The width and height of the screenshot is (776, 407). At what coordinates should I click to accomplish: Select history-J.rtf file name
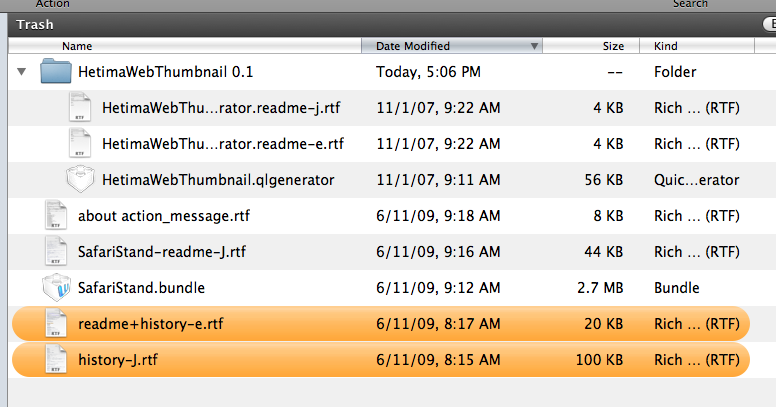click(118, 360)
